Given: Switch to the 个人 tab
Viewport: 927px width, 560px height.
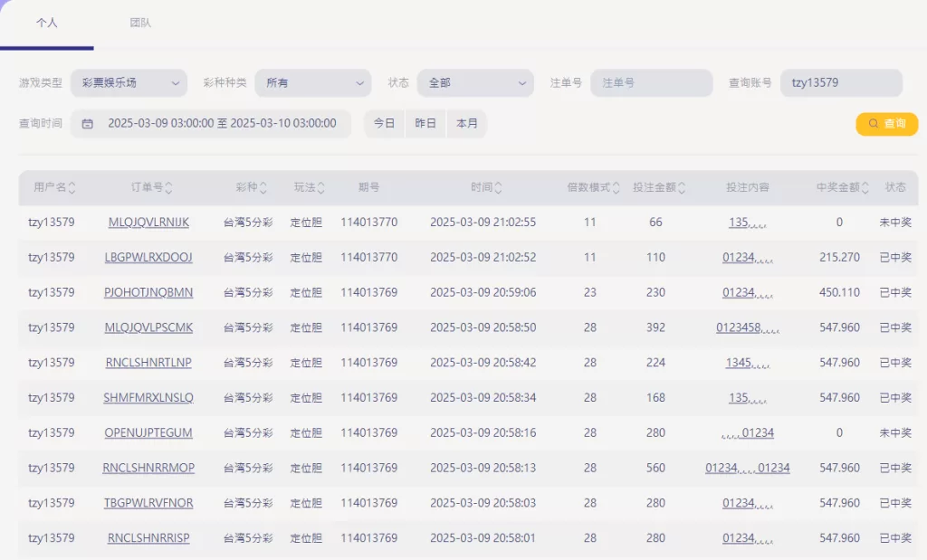Looking at the screenshot, I should (47, 23).
